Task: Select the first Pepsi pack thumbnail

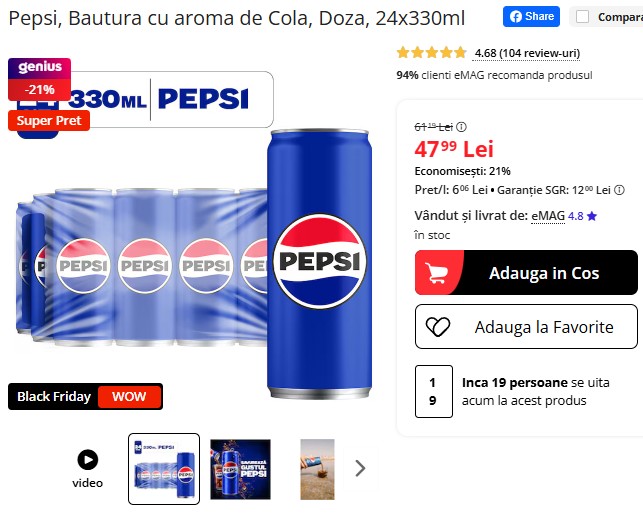Action: (164, 469)
